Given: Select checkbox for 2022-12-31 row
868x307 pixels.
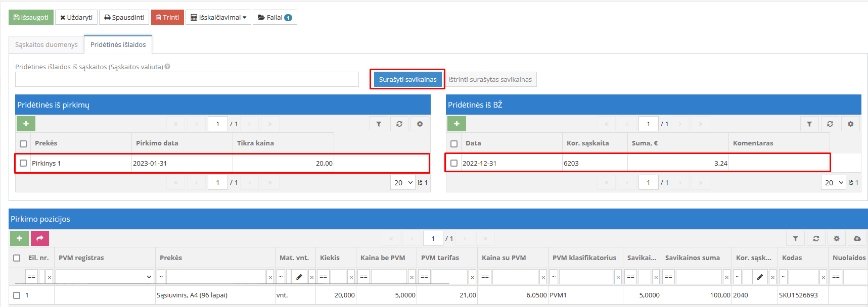Looking at the screenshot, I should point(454,163).
